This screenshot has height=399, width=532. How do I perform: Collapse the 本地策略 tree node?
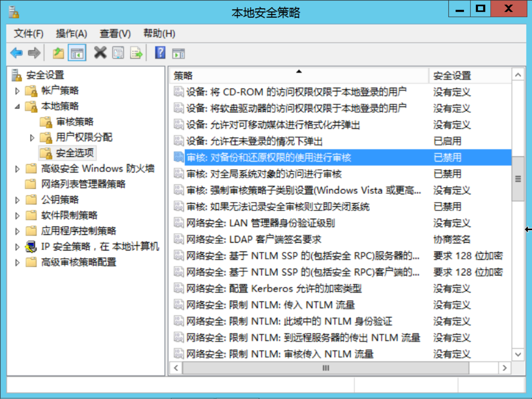[17, 106]
